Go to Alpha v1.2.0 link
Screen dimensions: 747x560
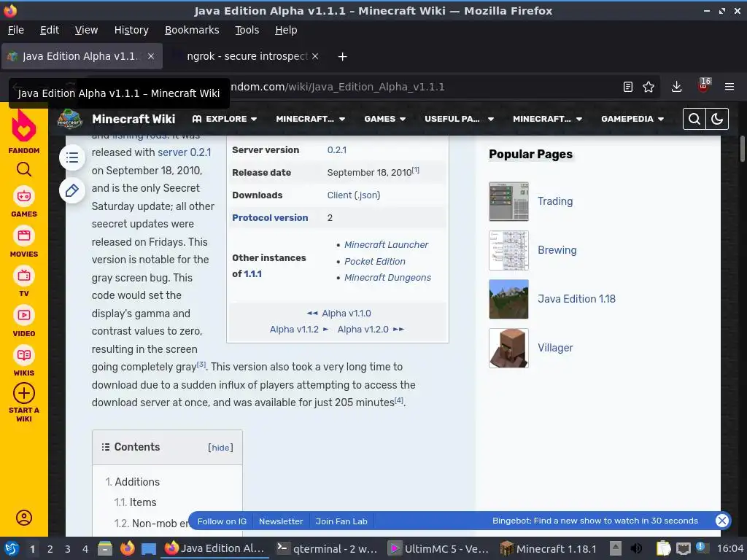(363, 330)
